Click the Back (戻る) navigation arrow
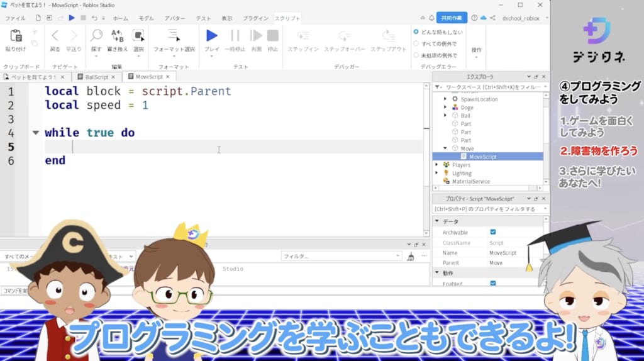The image size is (644, 361). (55, 36)
